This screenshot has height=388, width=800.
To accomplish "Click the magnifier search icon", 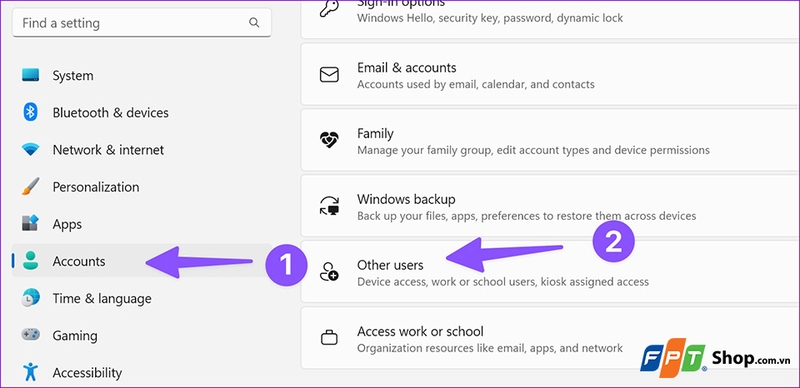I will click(x=254, y=22).
